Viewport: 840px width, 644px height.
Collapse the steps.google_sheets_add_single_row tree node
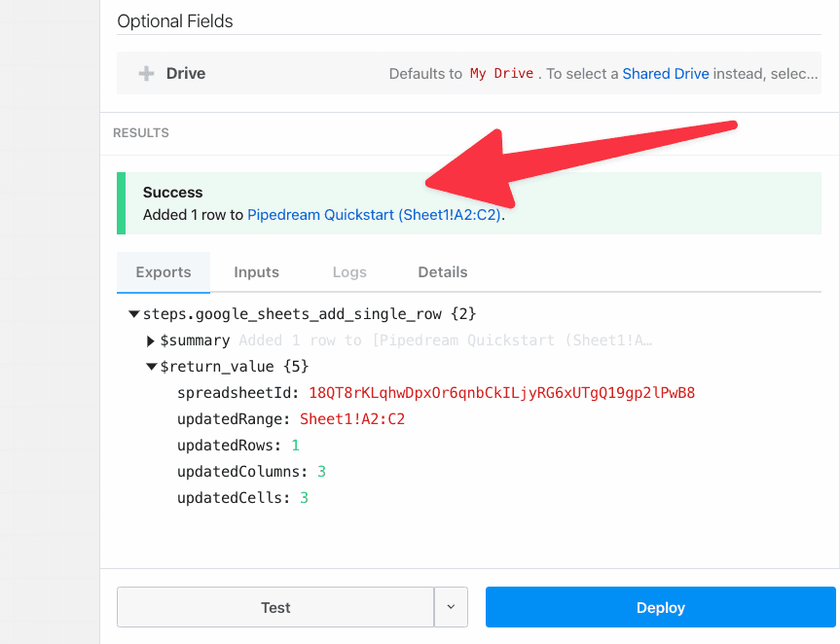click(133, 314)
